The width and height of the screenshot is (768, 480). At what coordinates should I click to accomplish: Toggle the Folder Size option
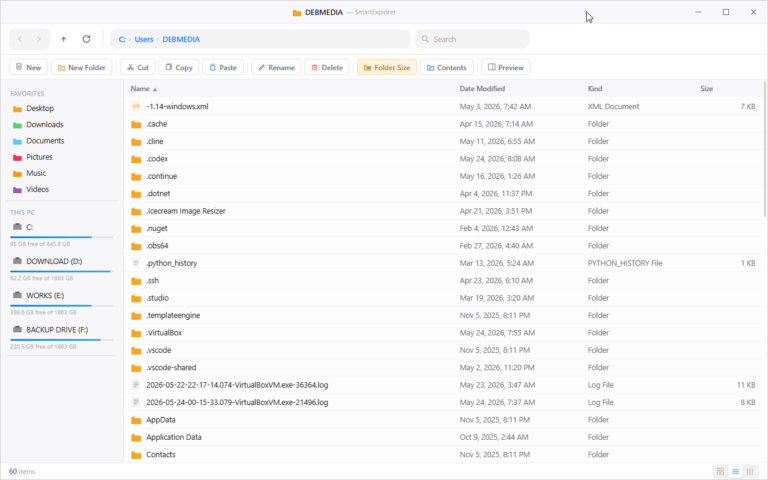pyautogui.click(x=387, y=68)
